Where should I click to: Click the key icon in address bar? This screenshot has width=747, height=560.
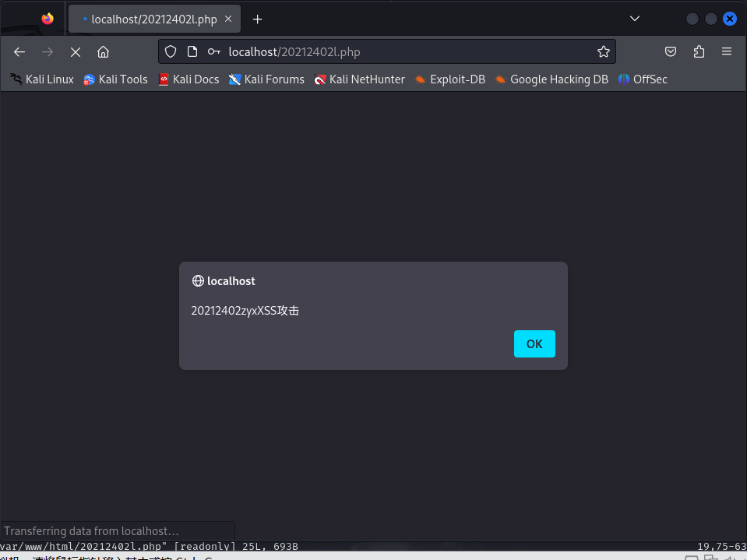click(214, 51)
